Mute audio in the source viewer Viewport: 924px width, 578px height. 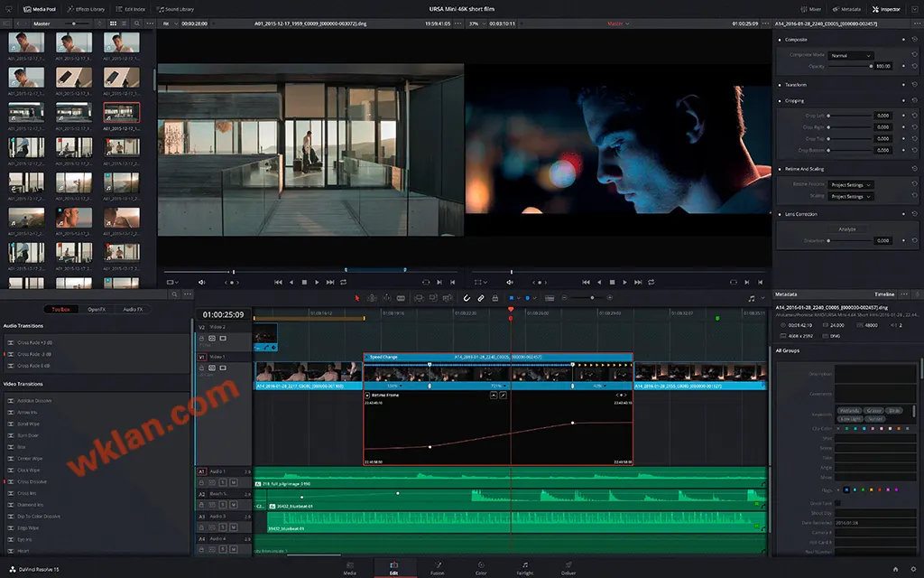(x=201, y=282)
